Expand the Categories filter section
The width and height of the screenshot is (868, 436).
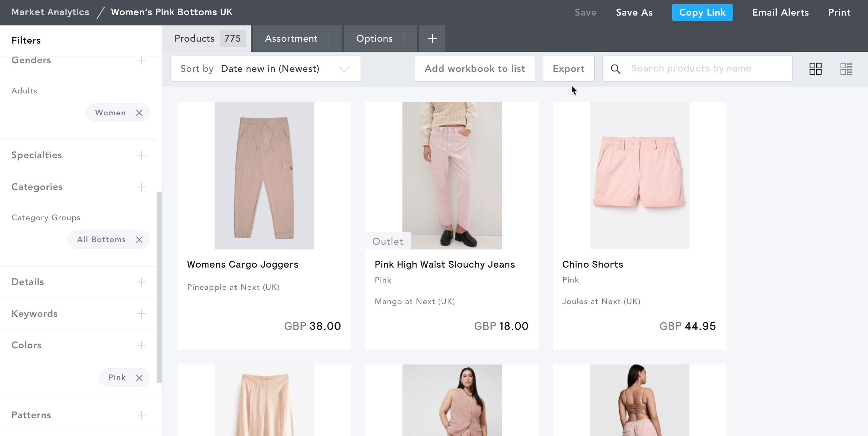point(141,187)
